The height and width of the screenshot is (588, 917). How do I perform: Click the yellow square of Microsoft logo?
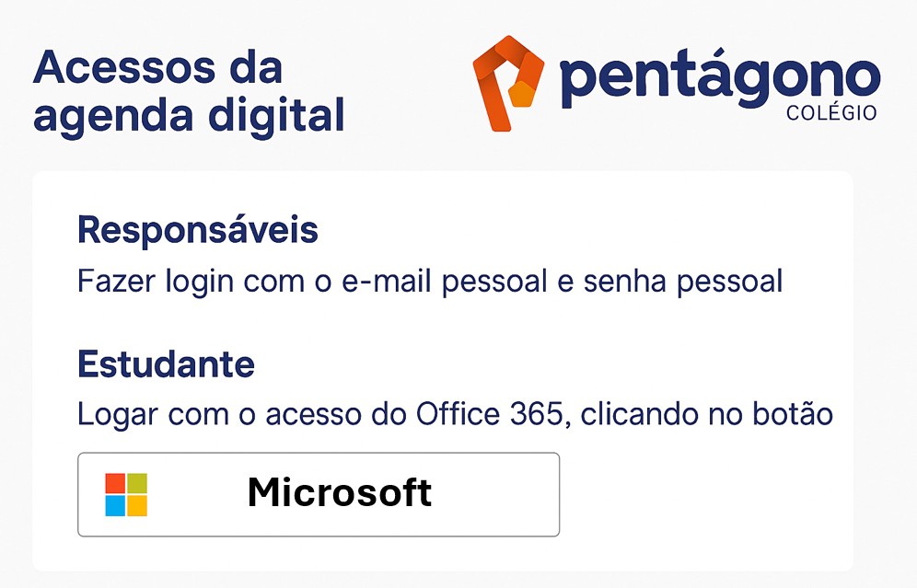coord(137,506)
